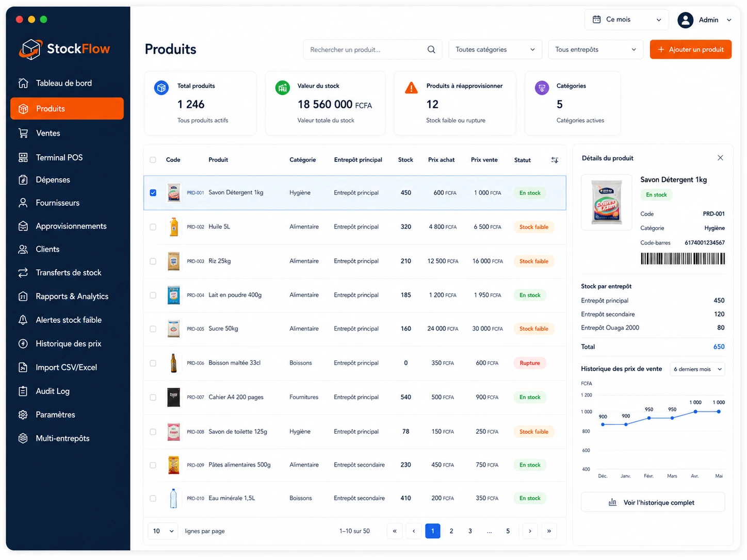Click the Historique des prix icon
Screen dimensions: 747x560
[23, 343]
